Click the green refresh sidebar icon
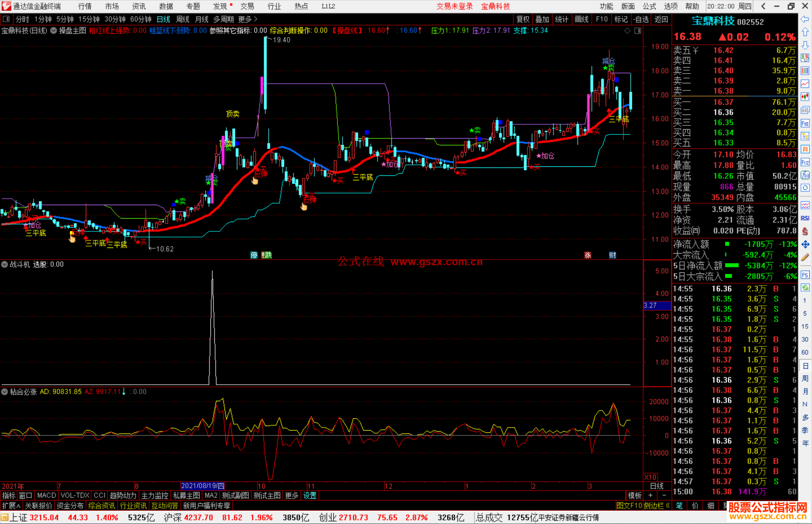Viewport: 812px width, 524px height. [805, 288]
